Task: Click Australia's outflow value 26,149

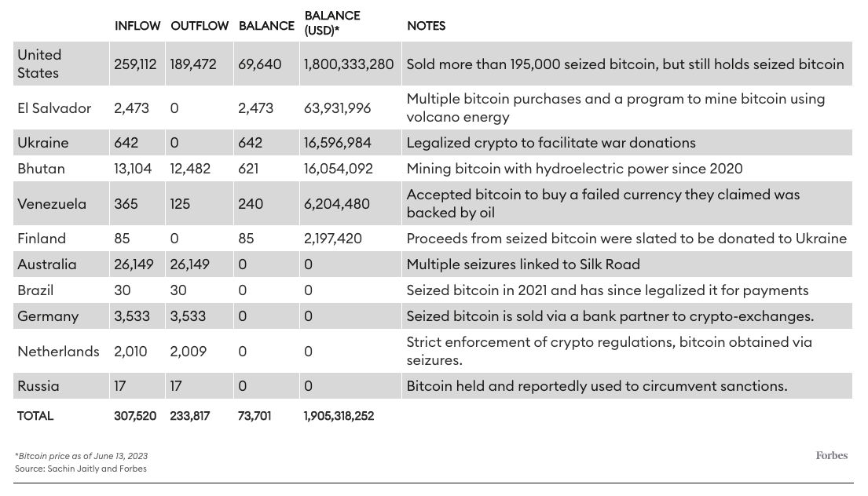Action: (x=189, y=264)
